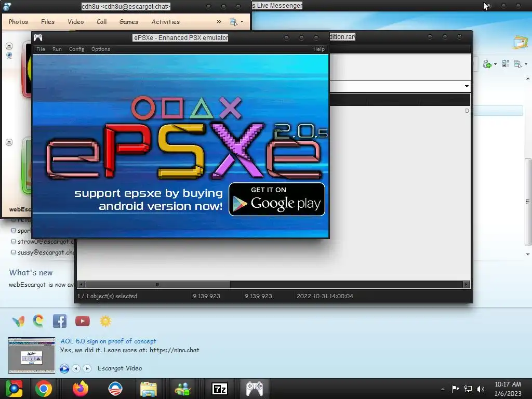This screenshot has width=532, height=399.
Task: Click the Add a contact icon in Messenger
Action: (487, 64)
